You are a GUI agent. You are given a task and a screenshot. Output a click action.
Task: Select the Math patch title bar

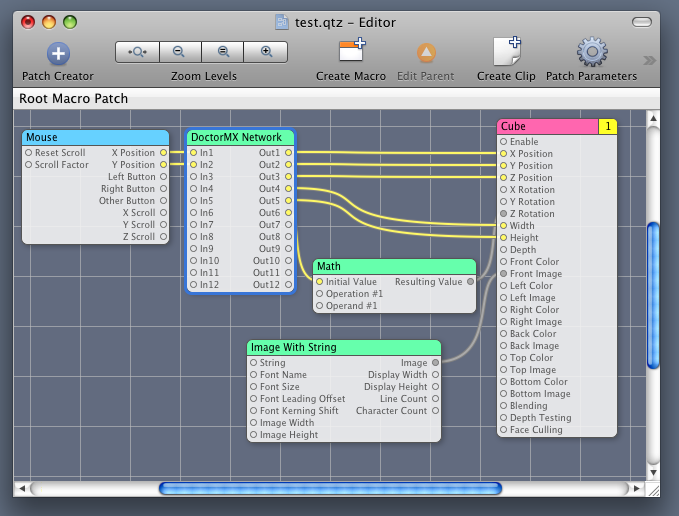tap(394, 266)
